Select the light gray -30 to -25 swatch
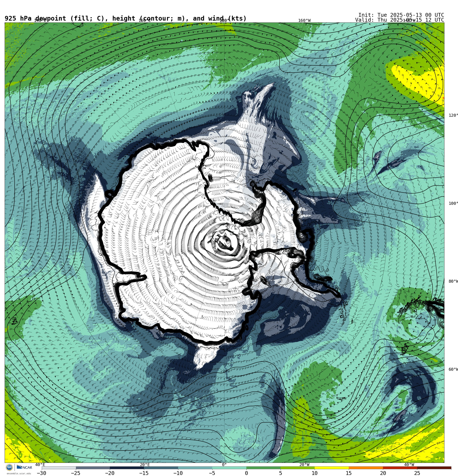The image size is (458, 476). 59,468
